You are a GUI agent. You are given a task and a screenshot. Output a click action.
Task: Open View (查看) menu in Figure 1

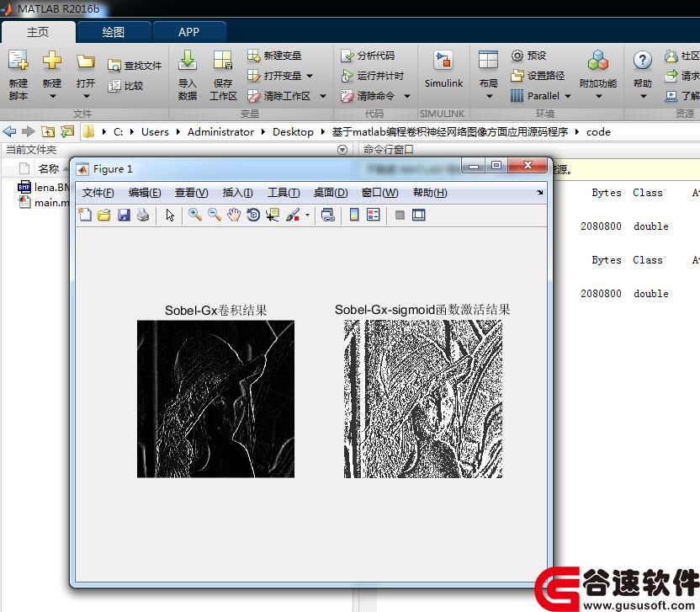click(x=191, y=193)
